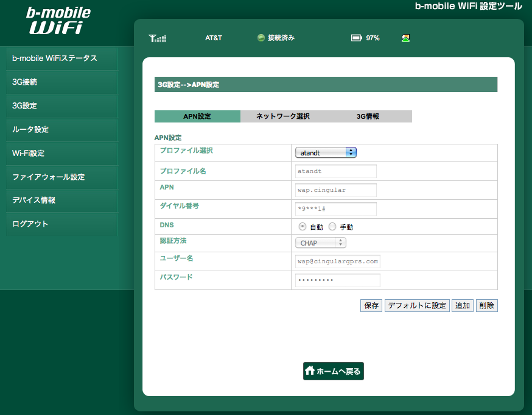The width and height of the screenshot is (532, 415).
Task: Click ログアウト in the sidebar
Action: pyautogui.click(x=62, y=224)
